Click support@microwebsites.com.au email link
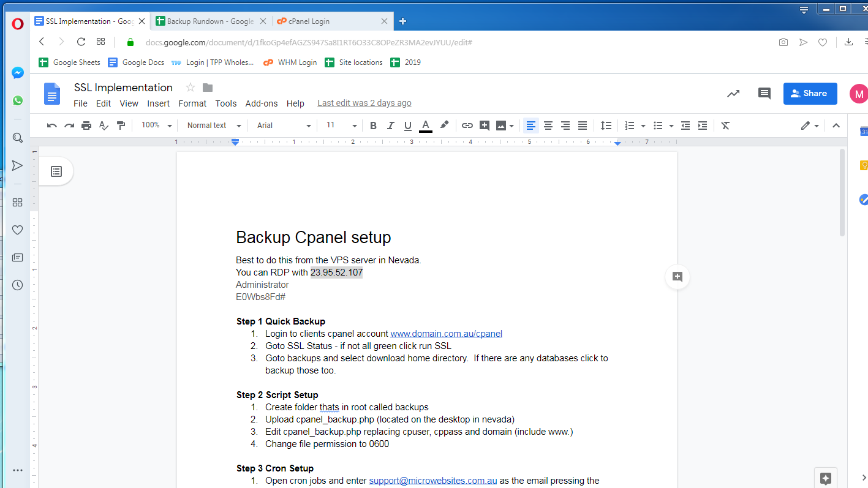 click(x=432, y=481)
